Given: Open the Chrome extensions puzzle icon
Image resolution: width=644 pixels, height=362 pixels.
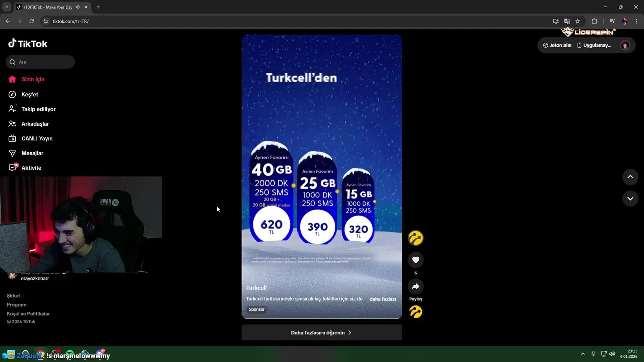Looking at the screenshot, I should click(x=594, y=21).
